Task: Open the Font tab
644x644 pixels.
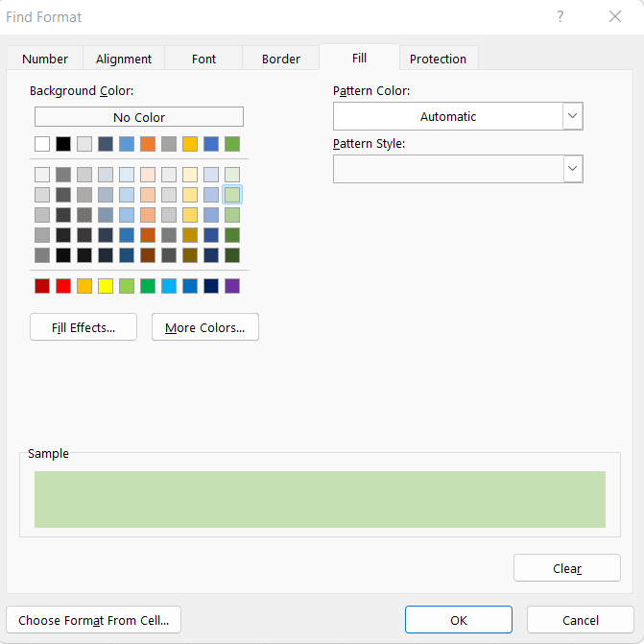Action: [203, 59]
